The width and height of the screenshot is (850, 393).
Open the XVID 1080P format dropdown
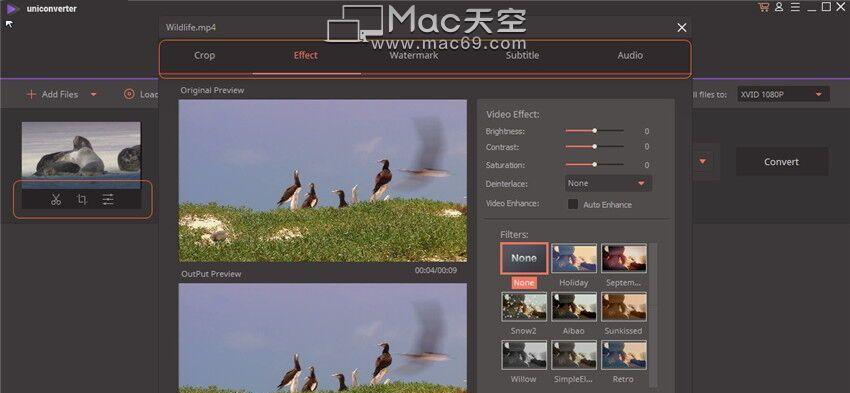click(783, 94)
